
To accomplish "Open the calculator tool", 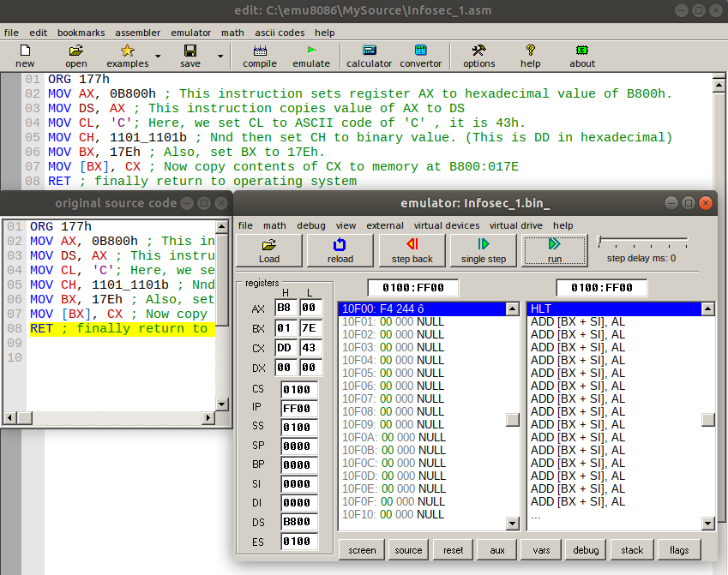I will (x=369, y=56).
